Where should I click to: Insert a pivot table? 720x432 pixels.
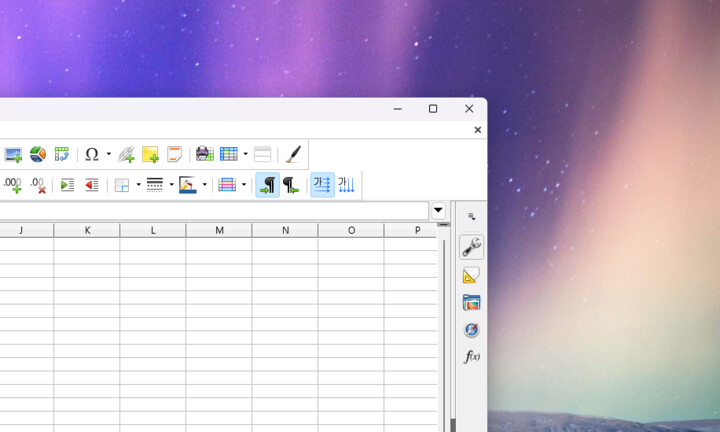click(62, 154)
